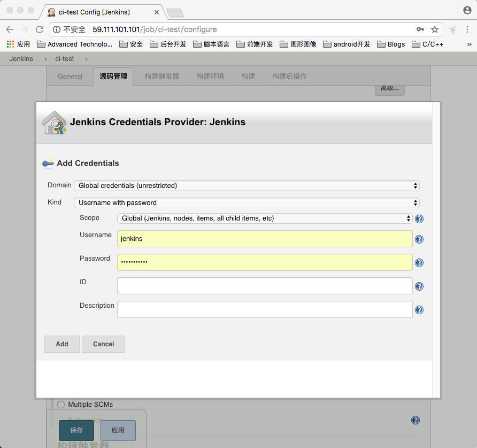Click the help icon next to Description
The width and height of the screenshot is (477, 448).
click(x=419, y=310)
